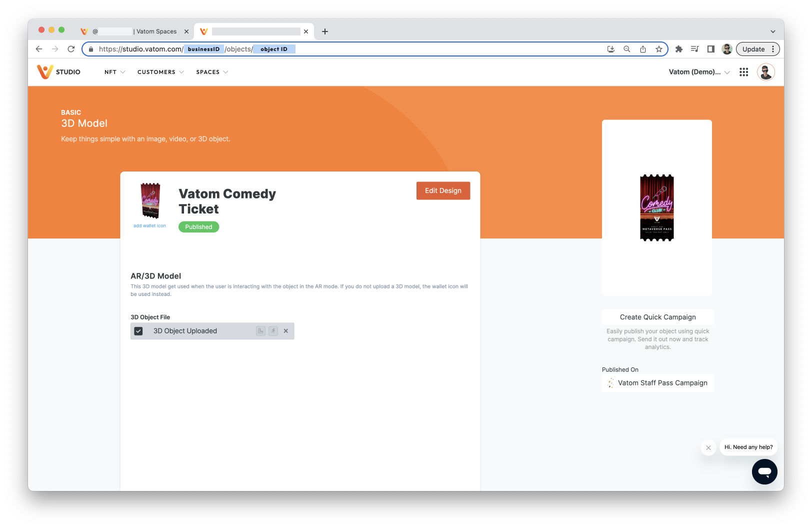812x528 pixels.
Task: Open the apps grid launcher
Action: coord(743,72)
